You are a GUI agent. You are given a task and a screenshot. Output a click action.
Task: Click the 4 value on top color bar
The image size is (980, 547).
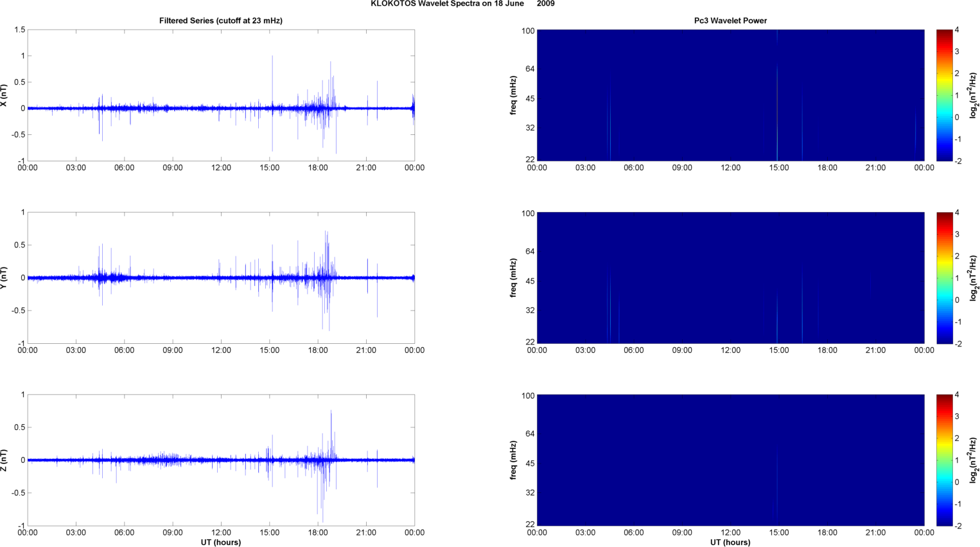coord(957,30)
